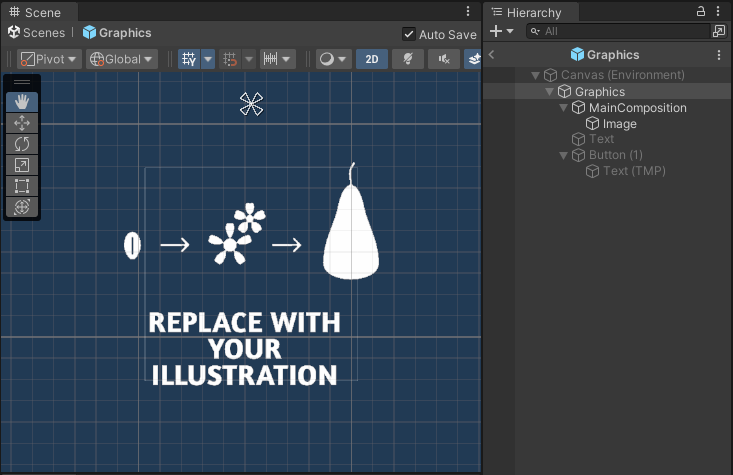Viewport: 733px width, 475px height.
Task: Select the Image object in Hierarchy
Action: [x=619, y=124]
